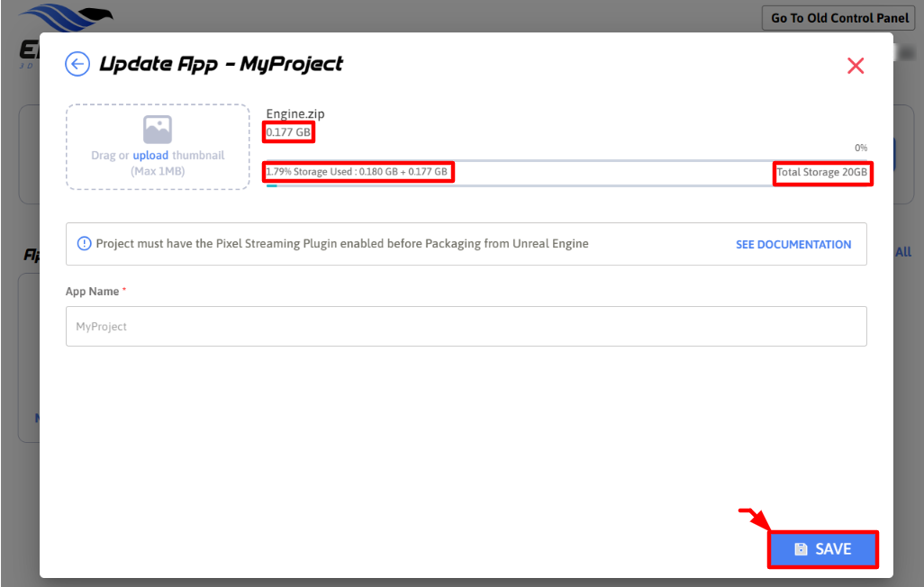Click the storage usage progress bar
The width and height of the screenshot is (924, 587).
click(567, 185)
